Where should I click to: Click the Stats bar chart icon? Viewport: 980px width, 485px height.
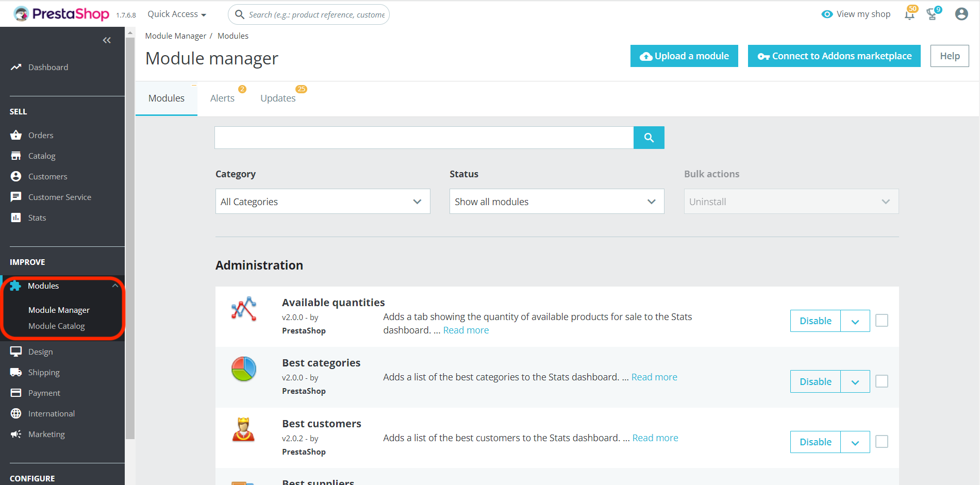16,218
